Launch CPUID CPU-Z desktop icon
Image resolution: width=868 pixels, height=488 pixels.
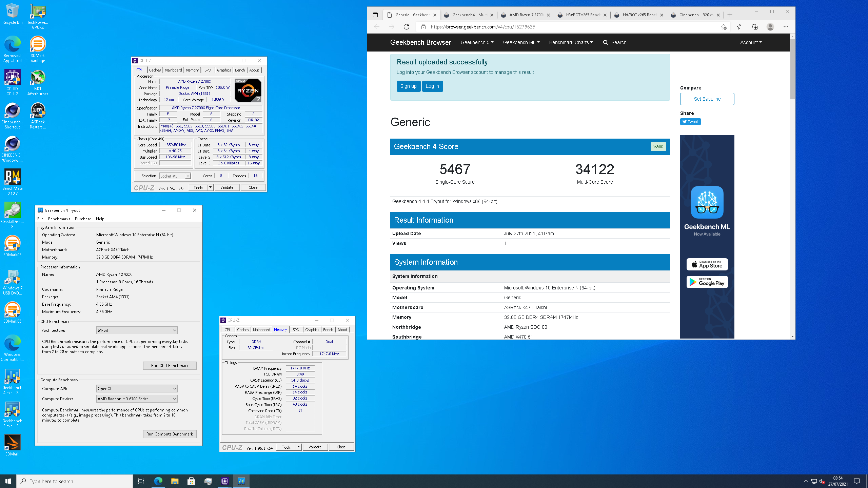tap(12, 83)
